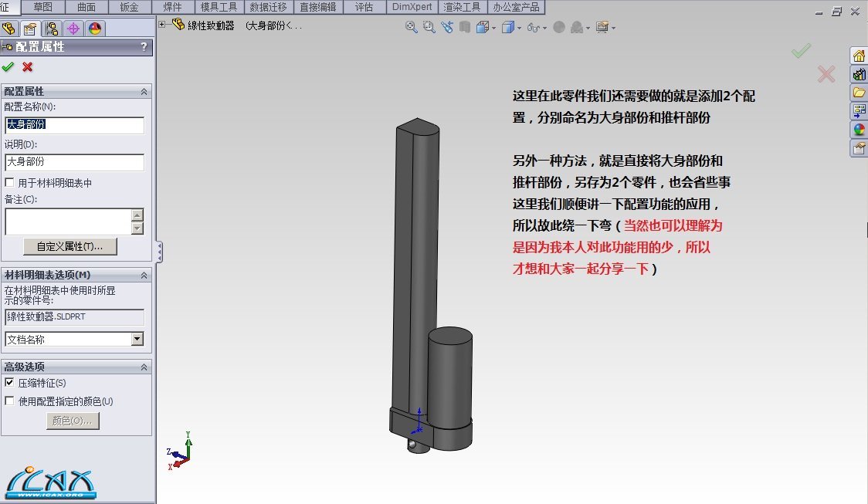Screen dimensions: 868x504
Task: Open the DimXpertManager crosshair tab
Action: click(73, 29)
